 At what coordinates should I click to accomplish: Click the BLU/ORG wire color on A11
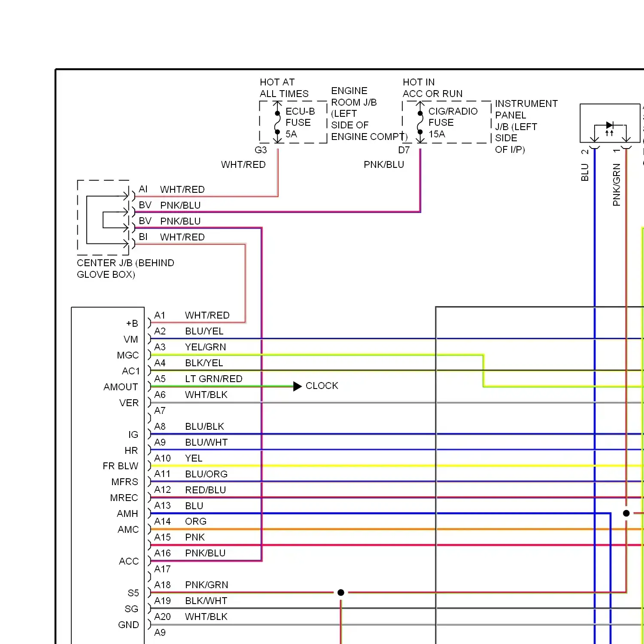pos(207,474)
